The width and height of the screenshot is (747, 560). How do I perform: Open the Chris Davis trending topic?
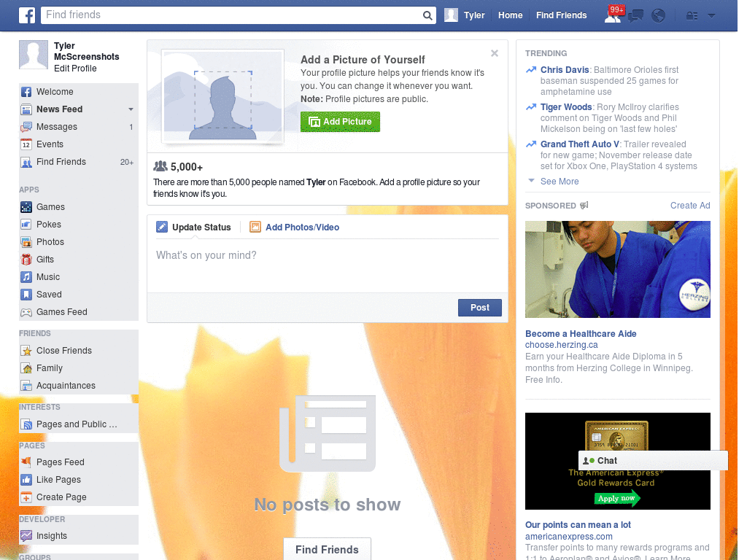565,70
